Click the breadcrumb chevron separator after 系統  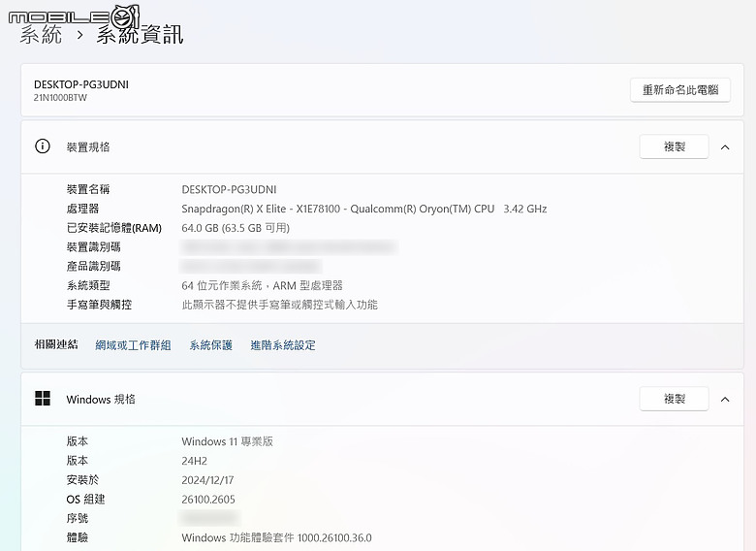click(x=80, y=35)
